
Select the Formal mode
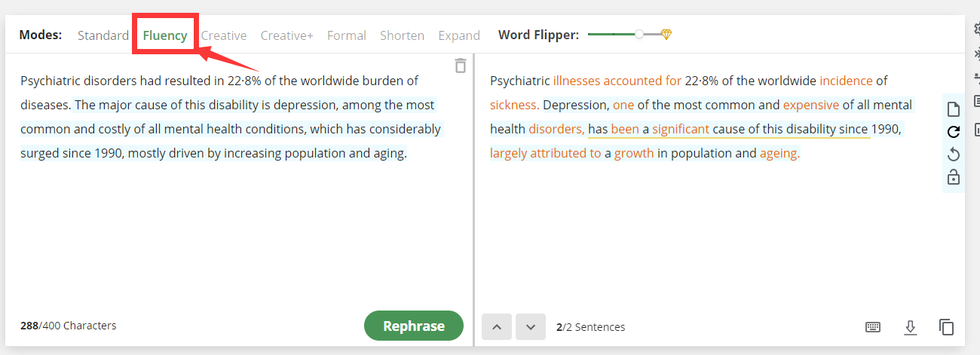click(347, 35)
